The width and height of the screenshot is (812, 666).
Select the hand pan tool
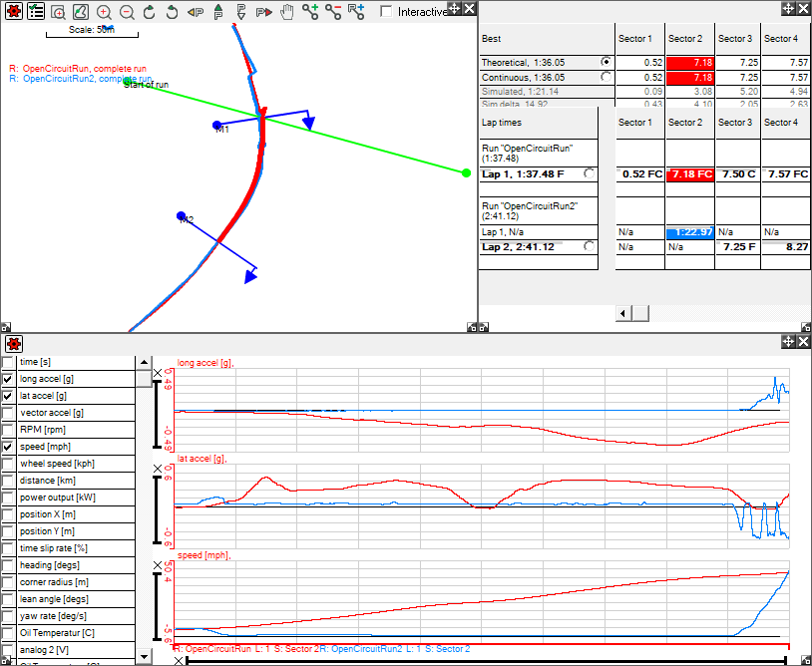click(287, 12)
